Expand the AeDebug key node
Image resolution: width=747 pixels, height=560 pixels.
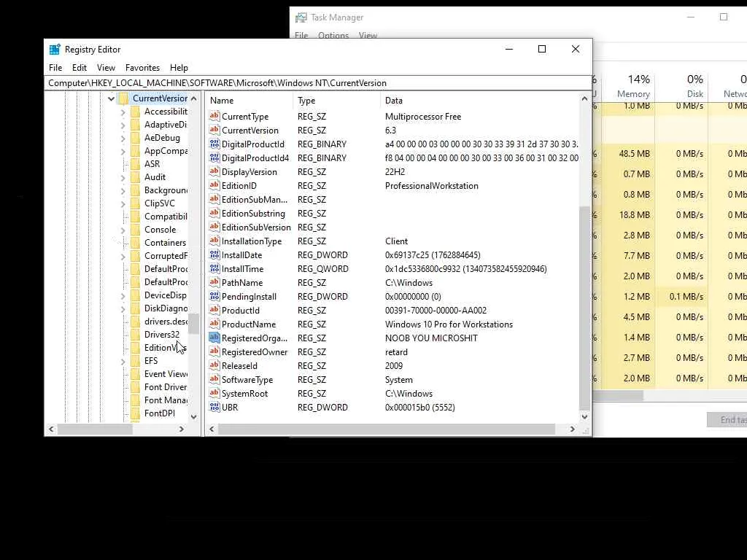pyautogui.click(x=123, y=139)
